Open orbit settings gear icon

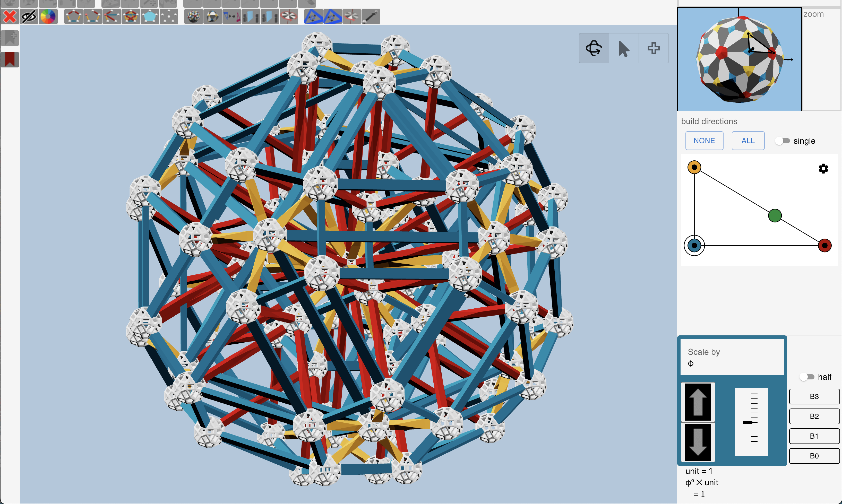[x=823, y=168]
